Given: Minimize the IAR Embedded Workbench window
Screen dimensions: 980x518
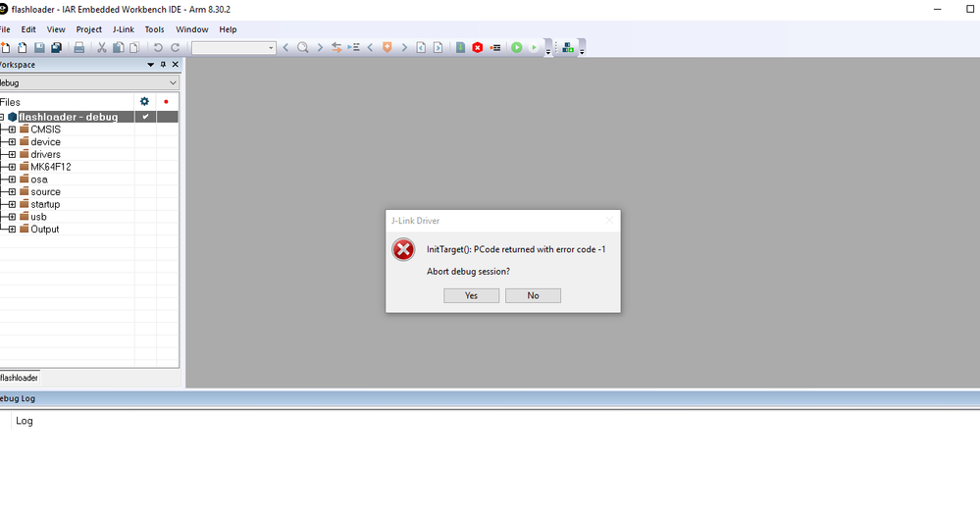Looking at the screenshot, I should [937, 10].
